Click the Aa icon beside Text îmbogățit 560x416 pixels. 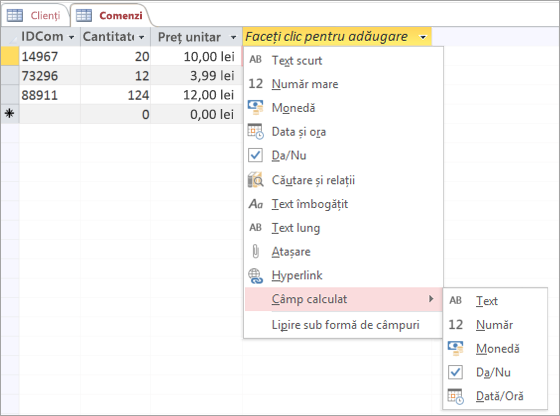[256, 204]
